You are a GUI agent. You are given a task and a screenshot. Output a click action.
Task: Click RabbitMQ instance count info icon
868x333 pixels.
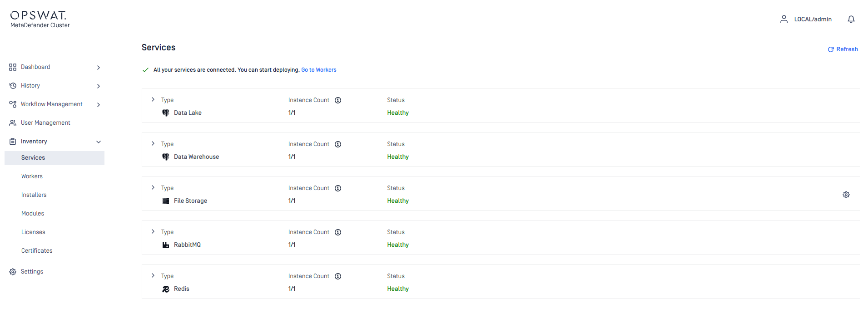(338, 232)
